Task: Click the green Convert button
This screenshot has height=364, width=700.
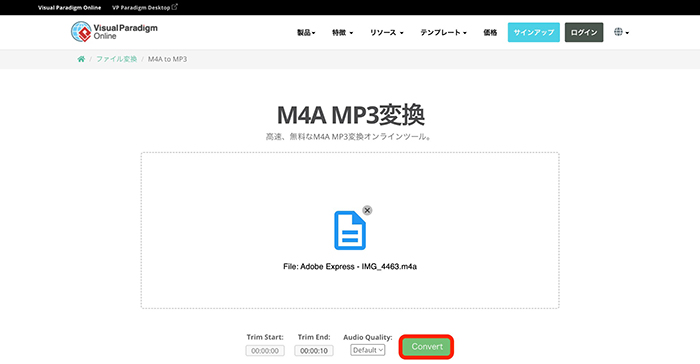Action: coord(426,347)
